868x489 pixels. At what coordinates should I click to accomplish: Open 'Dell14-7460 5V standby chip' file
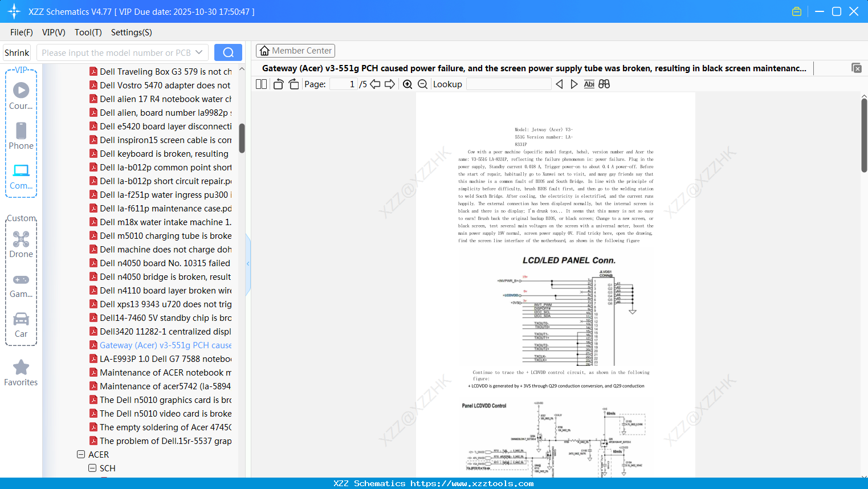pyautogui.click(x=165, y=317)
